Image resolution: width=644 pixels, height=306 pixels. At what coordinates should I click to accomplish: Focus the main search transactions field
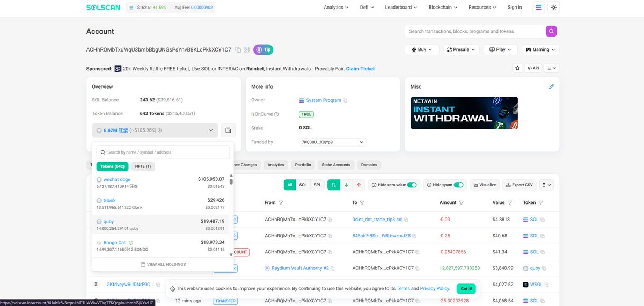(x=475, y=31)
